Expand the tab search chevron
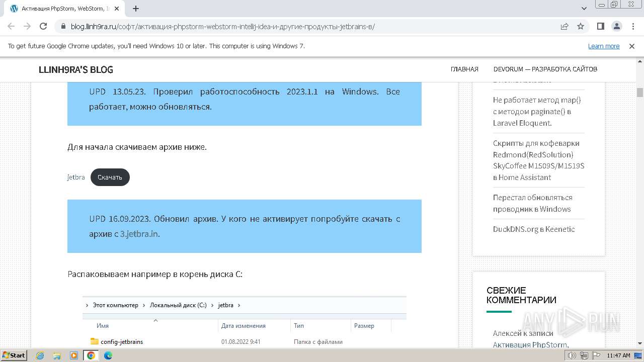Viewport: 644px width, 362px height. pyautogui.click(x=584, y=9)
